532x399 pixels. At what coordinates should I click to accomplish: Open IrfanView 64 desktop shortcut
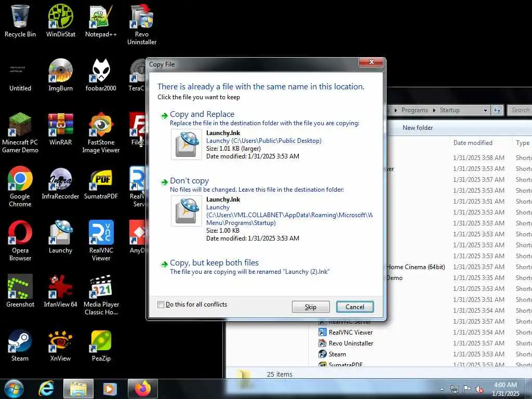[x=60, y=291]
